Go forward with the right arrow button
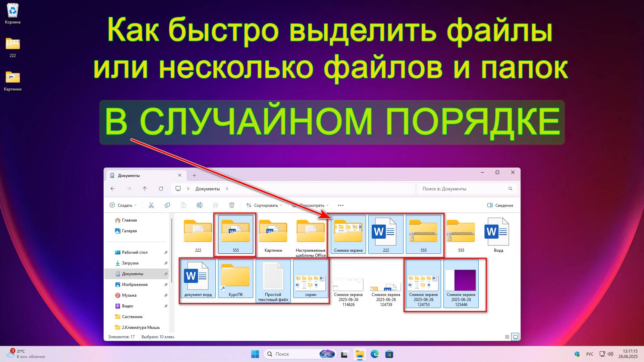644x362 pixels. (129, 189)
